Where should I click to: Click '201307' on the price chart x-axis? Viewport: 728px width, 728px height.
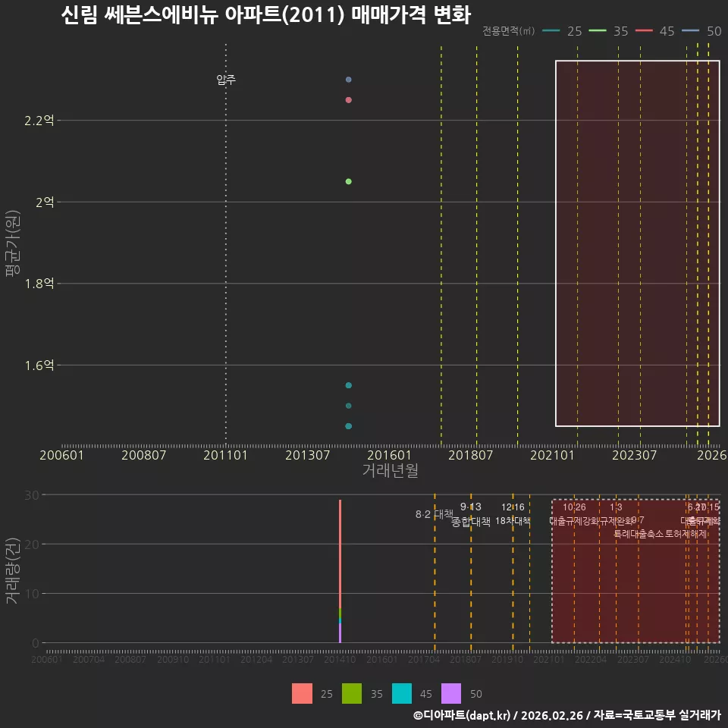click(307, 455)
